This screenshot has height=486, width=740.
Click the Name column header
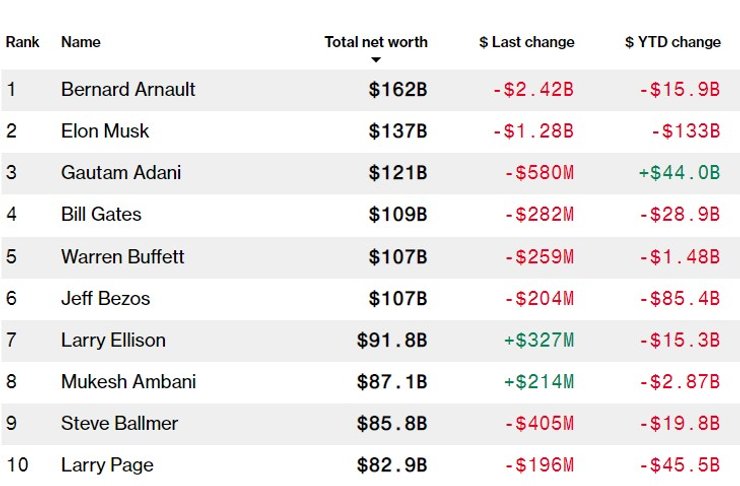81,42
